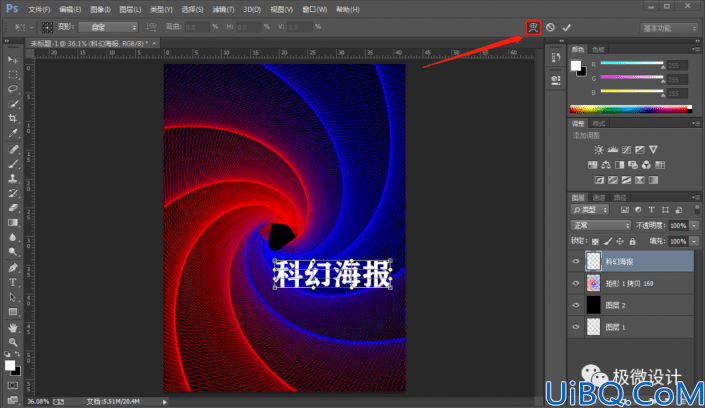Click the R channel slider
The image size is (705, 408).
pos(632,63)
